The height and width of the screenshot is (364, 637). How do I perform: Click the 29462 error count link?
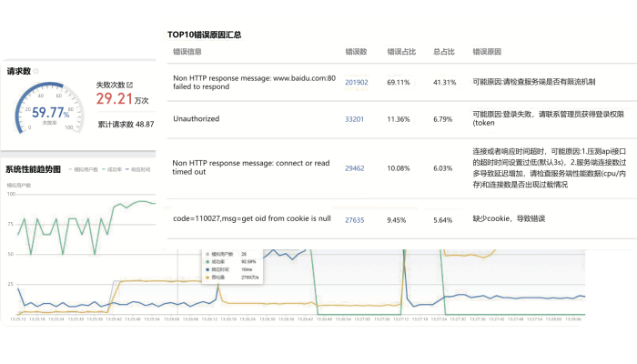(354, 168)
